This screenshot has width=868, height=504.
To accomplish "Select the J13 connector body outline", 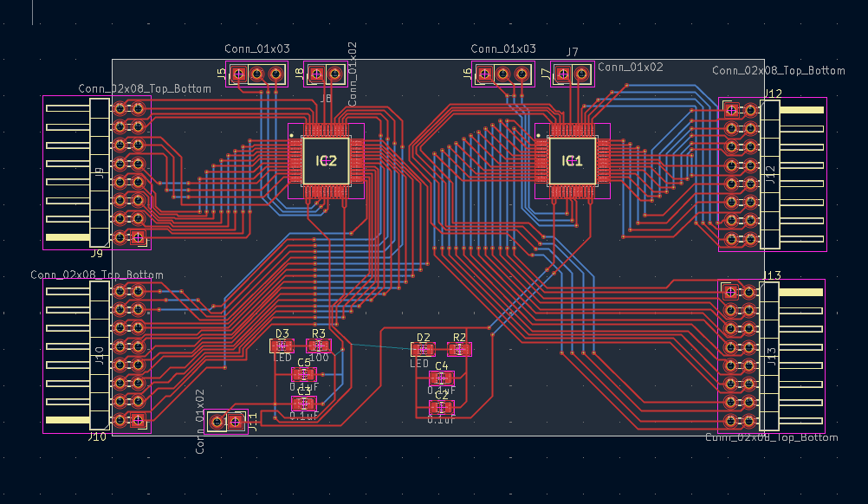I will [769, 356].
